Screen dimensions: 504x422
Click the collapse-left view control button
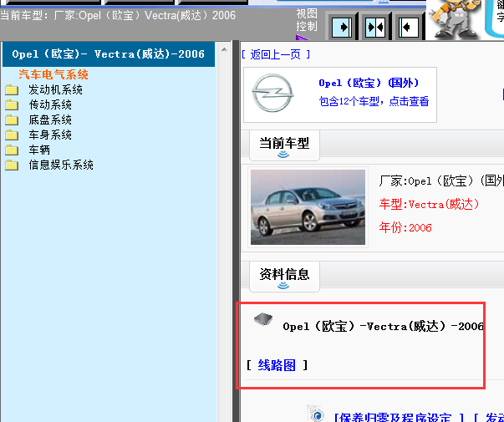coord(409,28)
